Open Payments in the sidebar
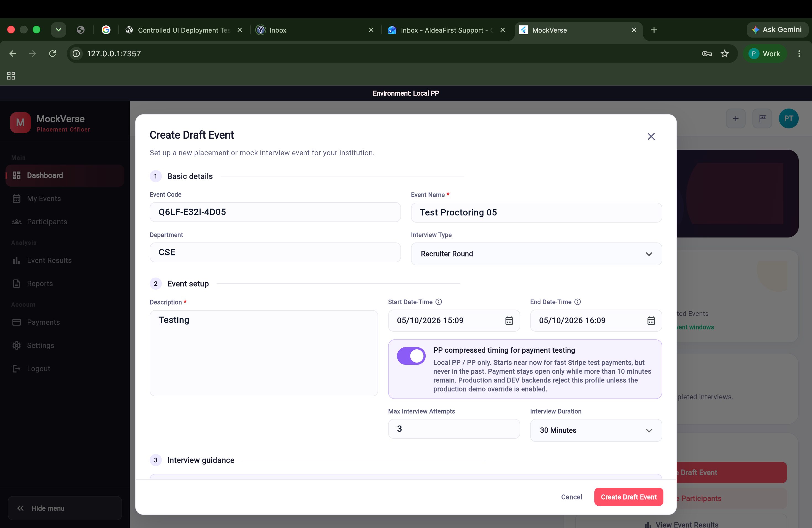 tap(65, 322)
